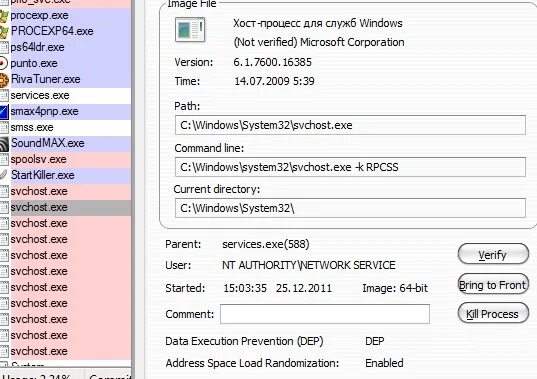The height and width of the screenshot is (379, 537).
Task: Click the Kill Process button
Action: click(x=493, y=313)
